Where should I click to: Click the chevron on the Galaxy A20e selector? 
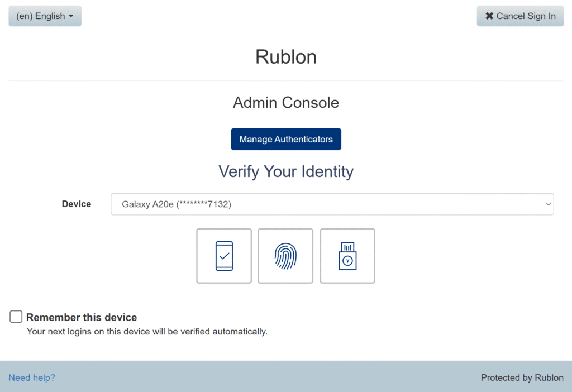(x=547, y=204)
